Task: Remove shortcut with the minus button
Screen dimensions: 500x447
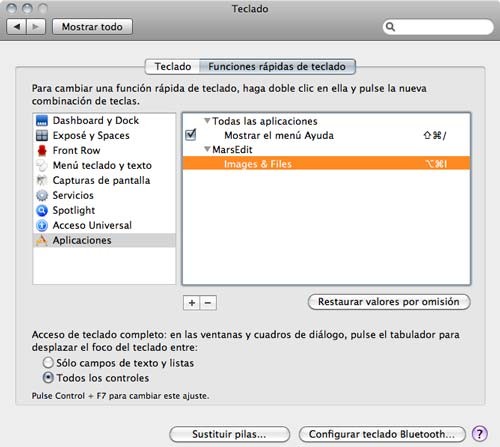Action: coord(208,303)
